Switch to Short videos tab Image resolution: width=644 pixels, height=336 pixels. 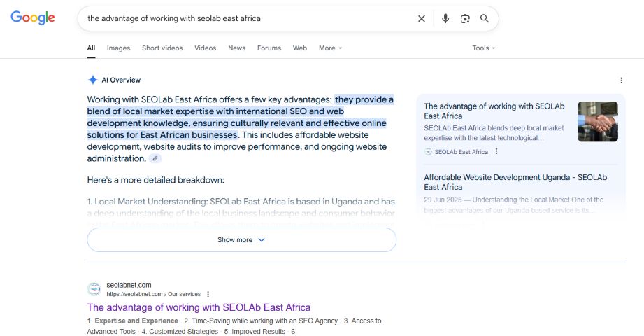162,48
